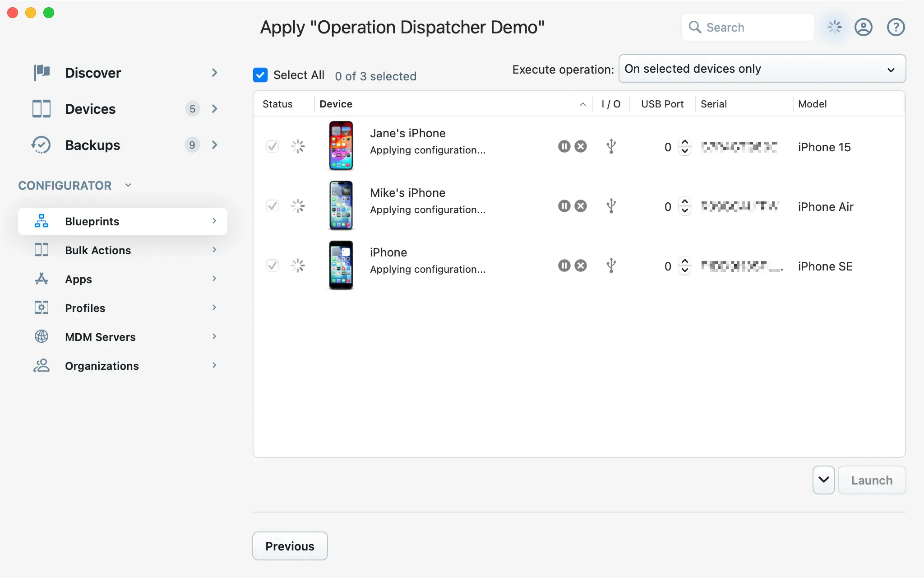The image size is (924, 578).
Task: Toggle the checkbox for Jane's iPhone
Action: pos(272,146)
